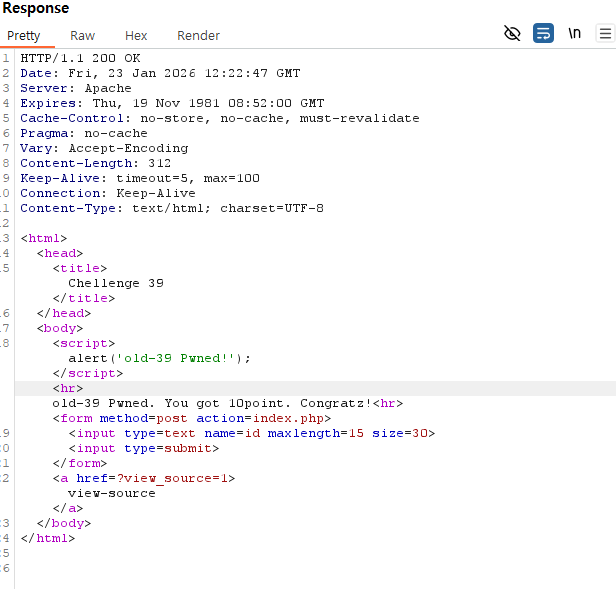Click the closing </html> tag
This screenshot has height=589, width=616.
click(x=48, y=538)
